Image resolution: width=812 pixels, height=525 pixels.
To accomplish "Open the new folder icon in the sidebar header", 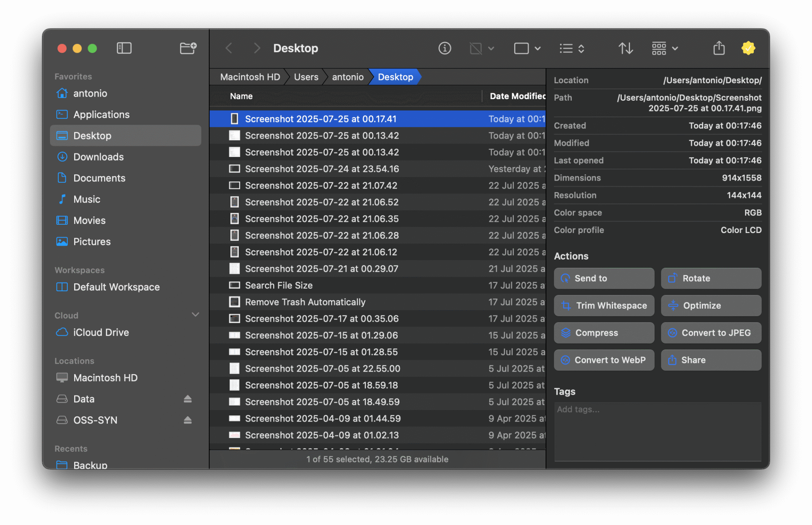I will coord(188,48).
